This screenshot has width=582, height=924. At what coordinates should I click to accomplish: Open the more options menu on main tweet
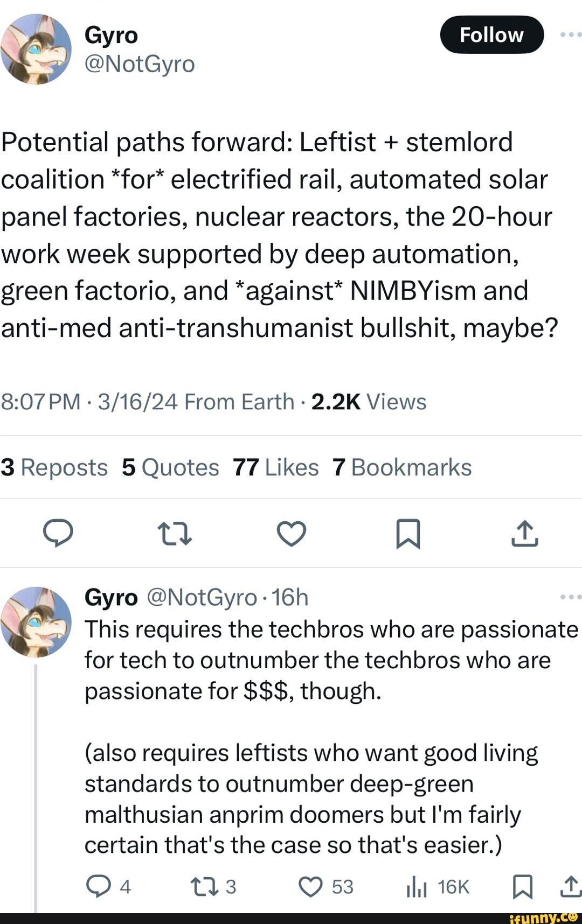click(x=570, y=34)
